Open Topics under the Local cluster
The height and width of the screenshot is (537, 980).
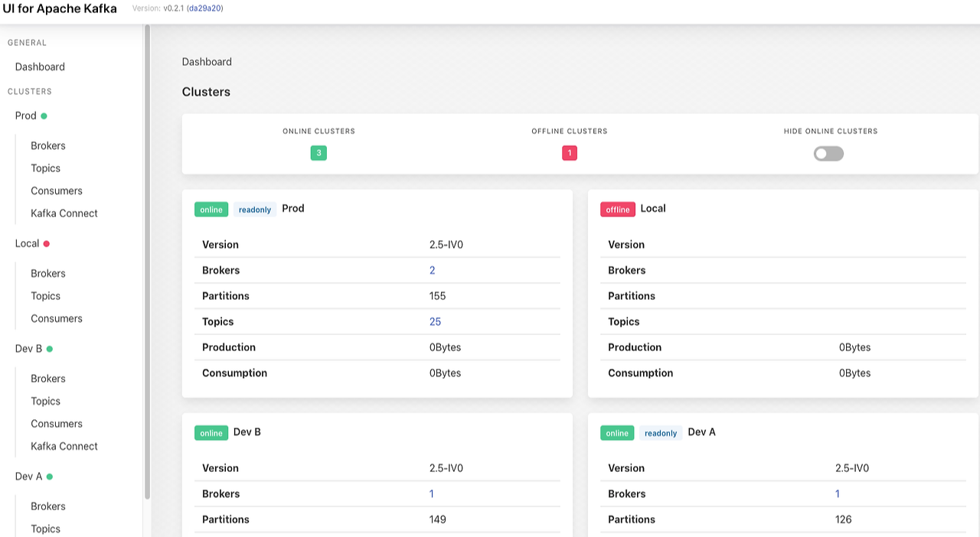coord(45,296)
